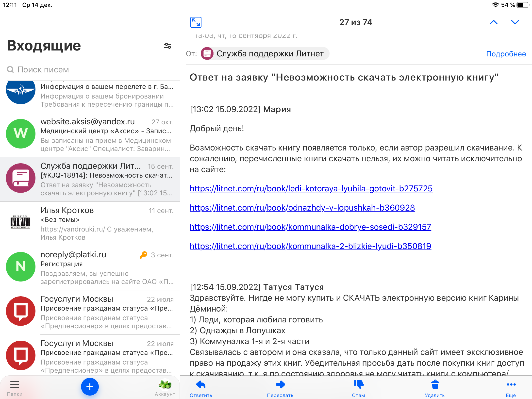Open noreply@platki.ru Регистрация email
Image resolution: width=532 pixels, height=399 pixels.
click(x=106, y=268)
